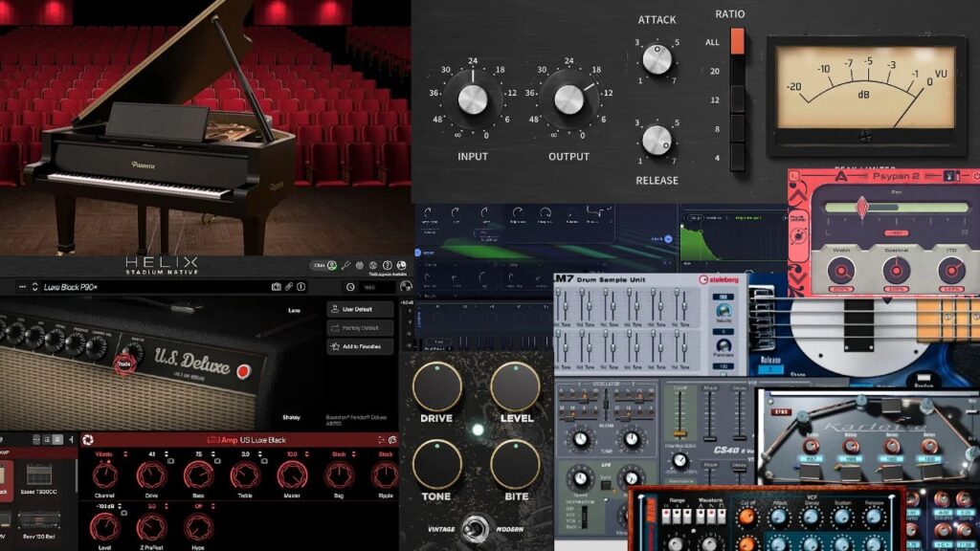Select ratio 8 on the compressor

click(738, 128)
